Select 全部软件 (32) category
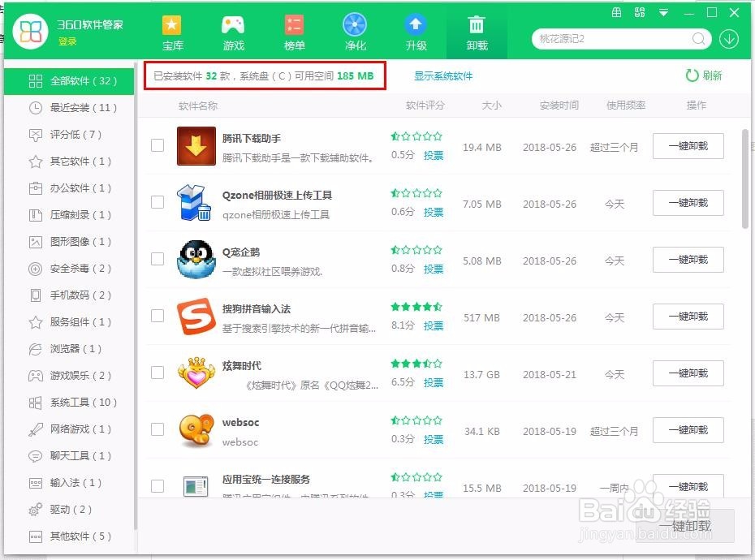The width and height of the screenshot is (755, 560). [x=69, y=81]
